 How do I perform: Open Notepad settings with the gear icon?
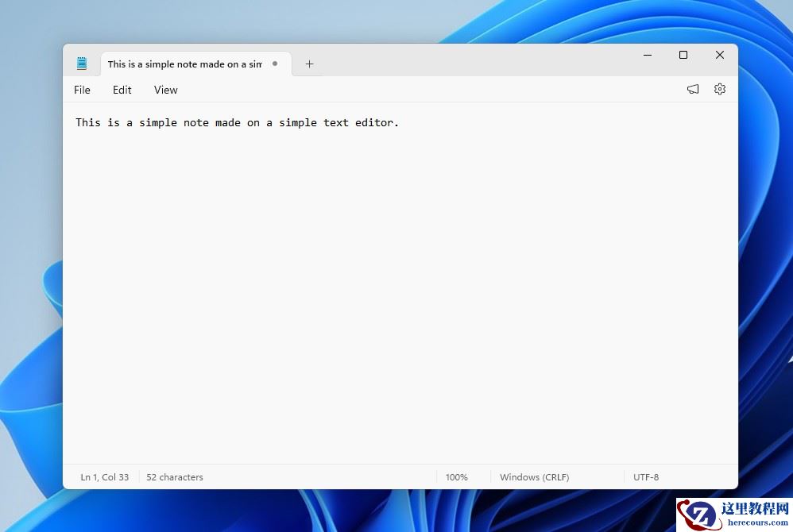(x=720, y=89)
